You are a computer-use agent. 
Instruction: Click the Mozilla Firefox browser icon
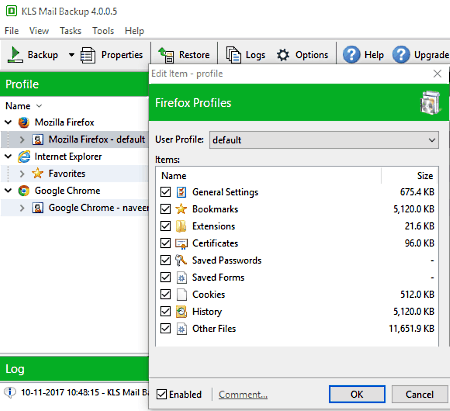coord(24,122)
